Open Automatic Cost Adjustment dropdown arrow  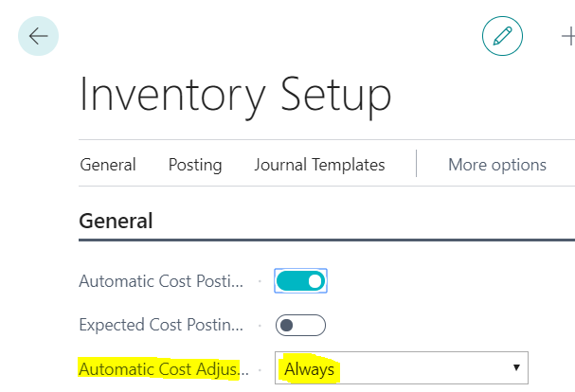point(516,367)
